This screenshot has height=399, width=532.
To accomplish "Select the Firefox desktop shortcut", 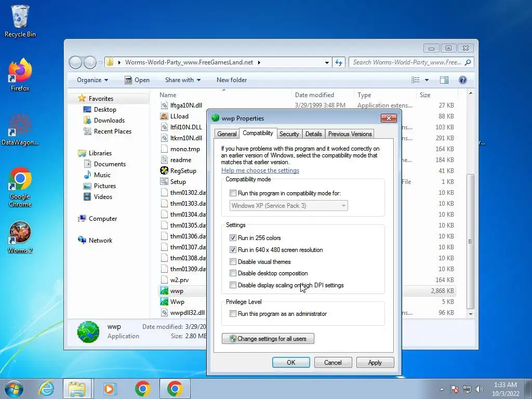I will [x=20, y=75].
